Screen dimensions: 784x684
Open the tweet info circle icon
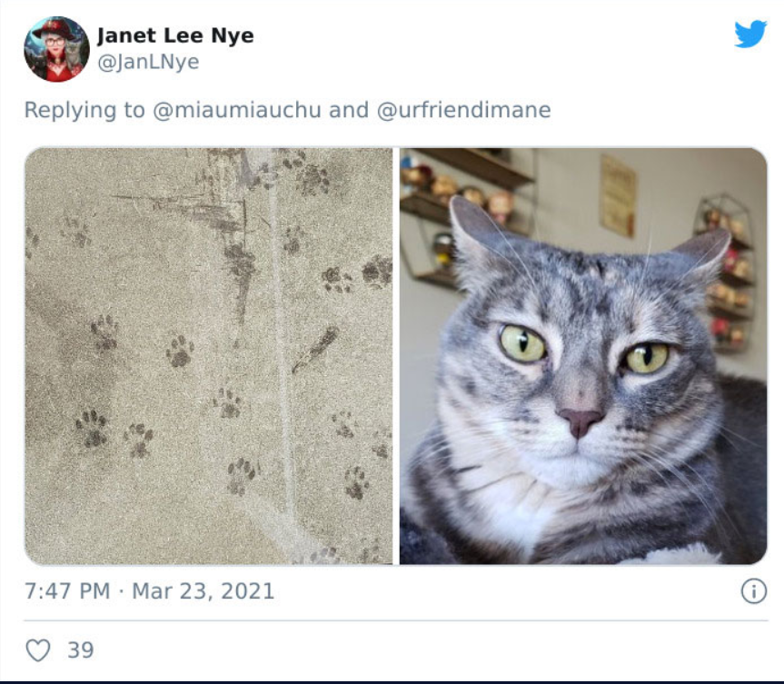coord(753,591)
